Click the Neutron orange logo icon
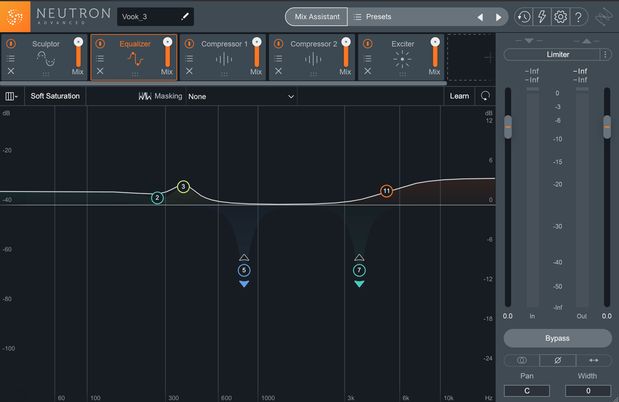 15,17
